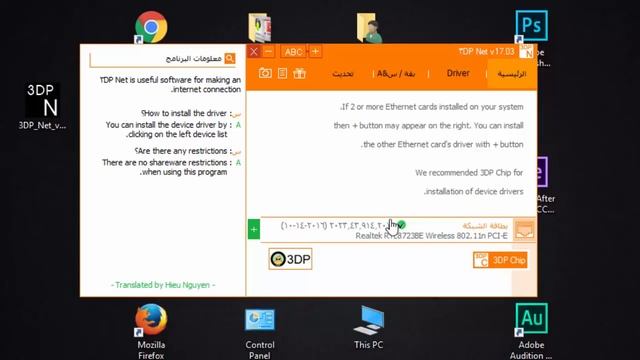This screenshot has width=640, height=360.
Task: Minimize the 3DP Net window
Action: (268, 51)
